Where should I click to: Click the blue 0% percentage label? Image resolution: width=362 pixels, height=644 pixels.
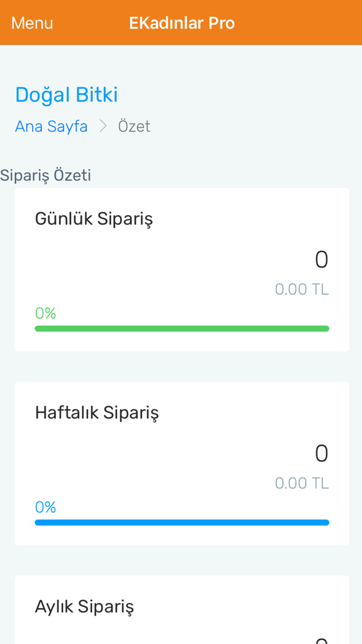click(x=45, y=507)
